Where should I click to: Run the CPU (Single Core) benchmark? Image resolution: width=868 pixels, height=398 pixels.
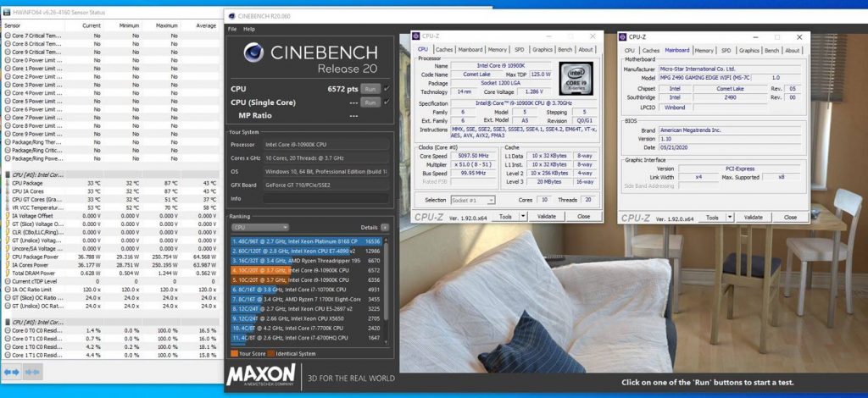[x=370, y=102]
